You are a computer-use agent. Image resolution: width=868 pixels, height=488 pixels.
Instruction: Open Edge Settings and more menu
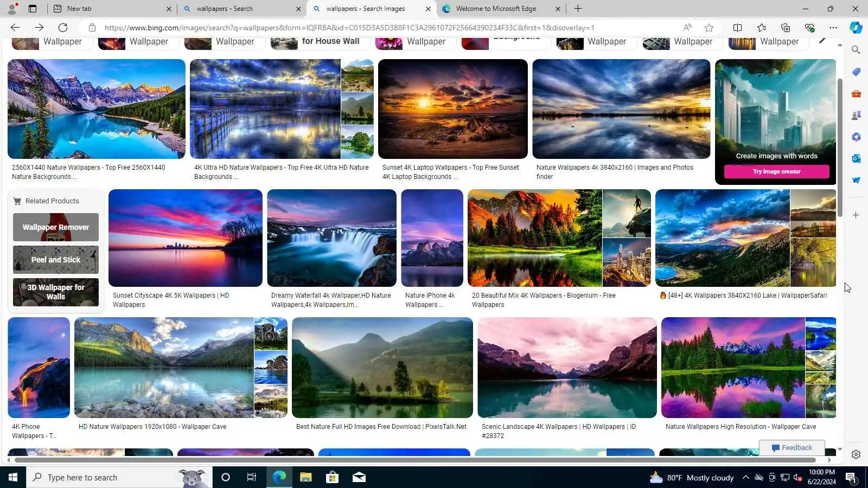(x=833, y=28)
